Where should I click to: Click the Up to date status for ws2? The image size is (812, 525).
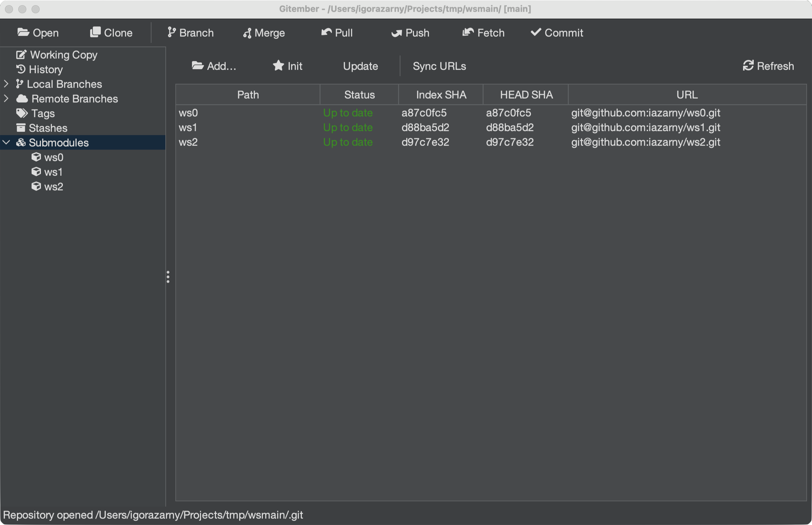coord(348,142)
